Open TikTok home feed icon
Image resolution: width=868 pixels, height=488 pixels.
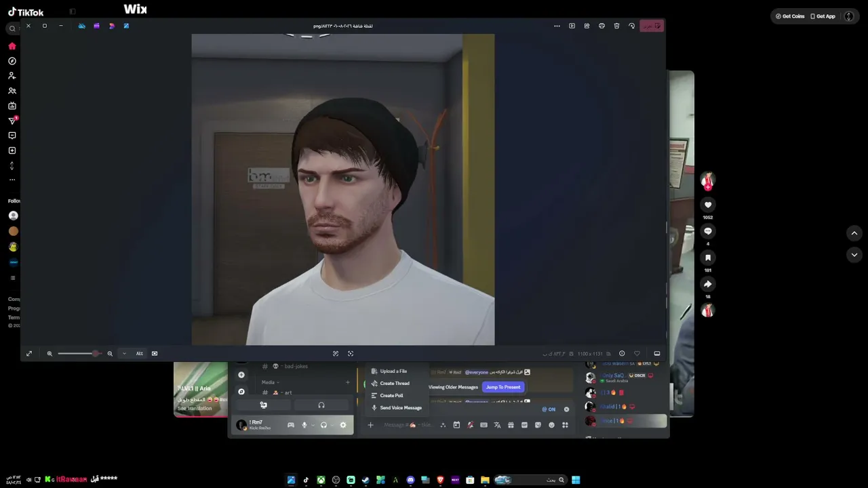(x=12, y=46)
